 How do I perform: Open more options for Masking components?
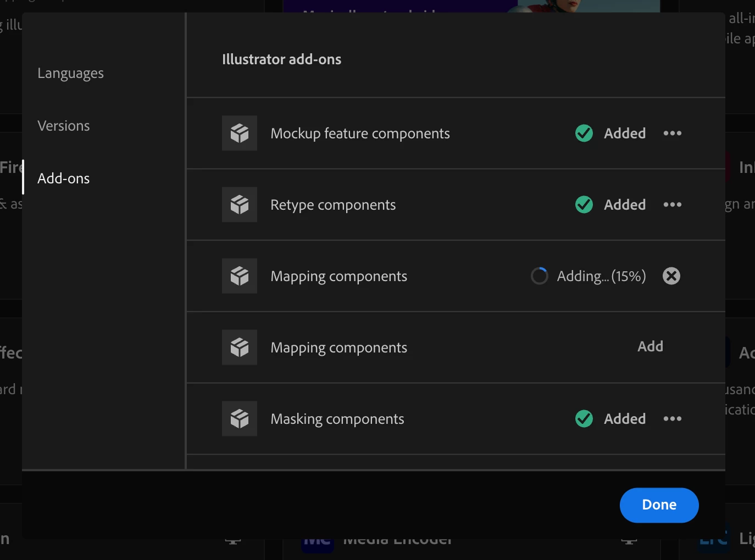[x=673, y=419]
